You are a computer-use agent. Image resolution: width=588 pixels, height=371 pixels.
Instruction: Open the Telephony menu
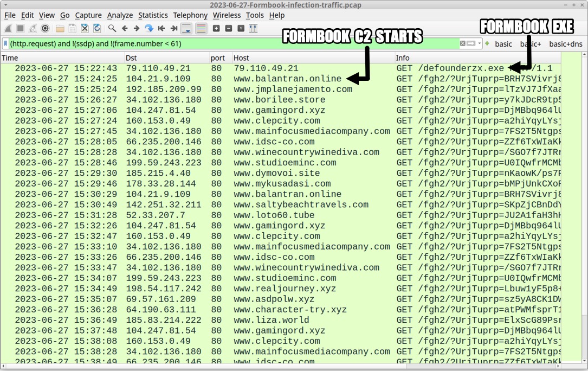(190, 15)
